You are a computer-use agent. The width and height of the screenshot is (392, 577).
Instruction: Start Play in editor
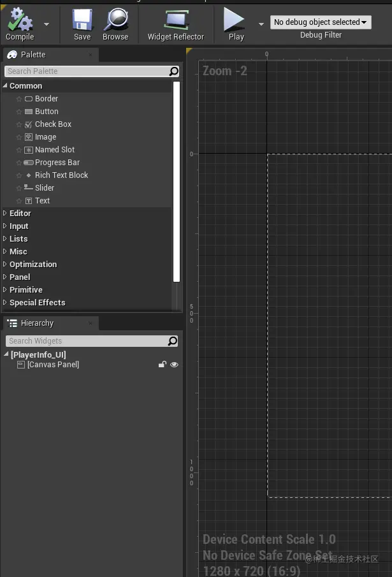(236, 25)
